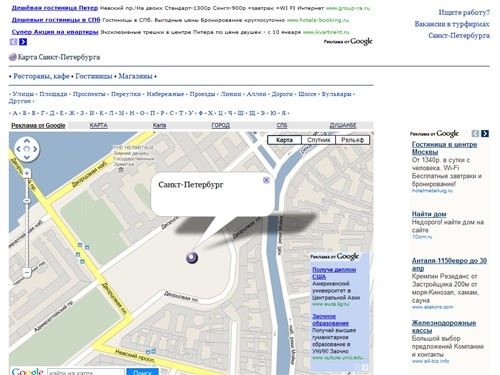Open Найти дом ad link
This screenshot has width=500, height=375.
429,214
